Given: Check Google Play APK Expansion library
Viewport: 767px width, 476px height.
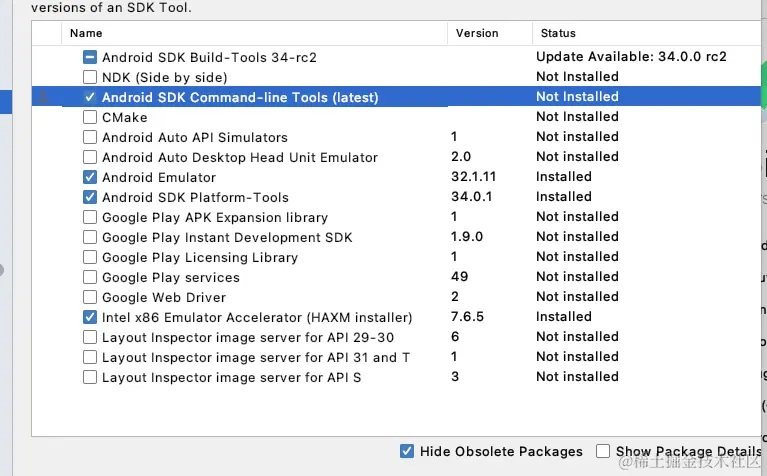Looking at the screenshot, I should click(90, 217).
